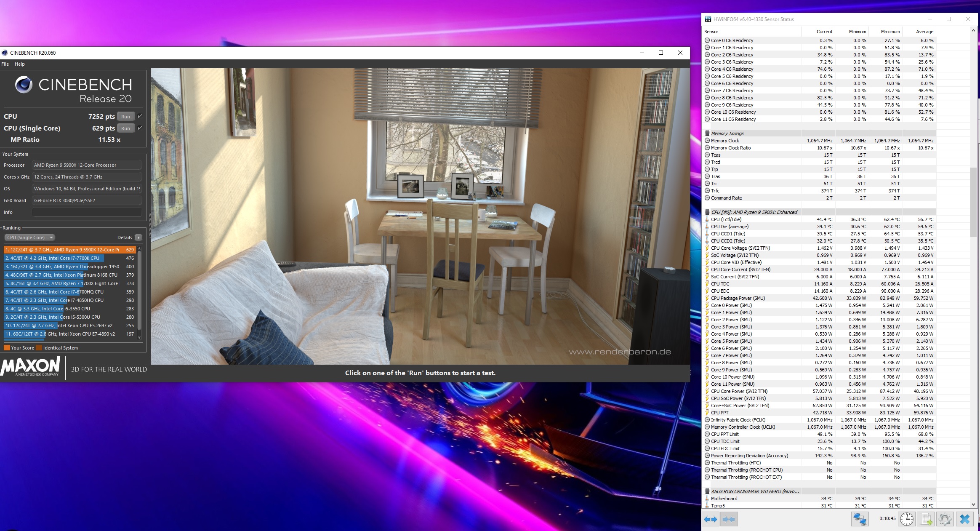Click into the empty Info field
The image size is (980, 531).
(x=87, y=212)
